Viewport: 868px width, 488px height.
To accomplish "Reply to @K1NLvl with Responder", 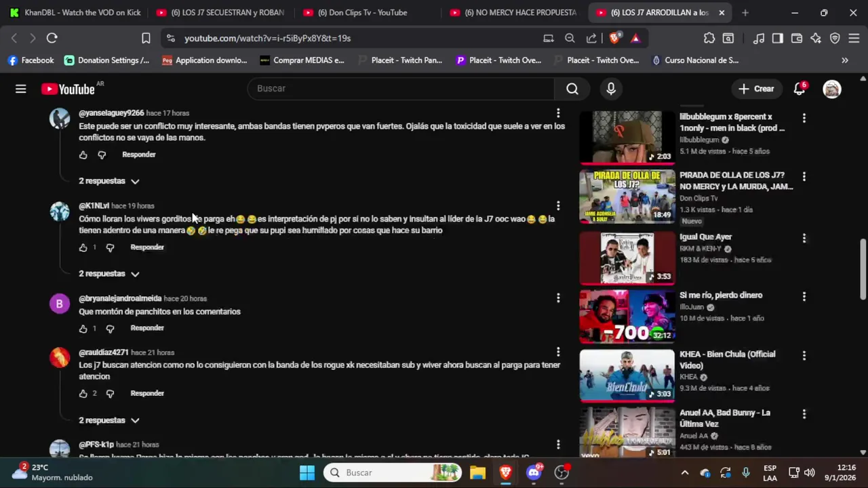I will tap(147, 247).
